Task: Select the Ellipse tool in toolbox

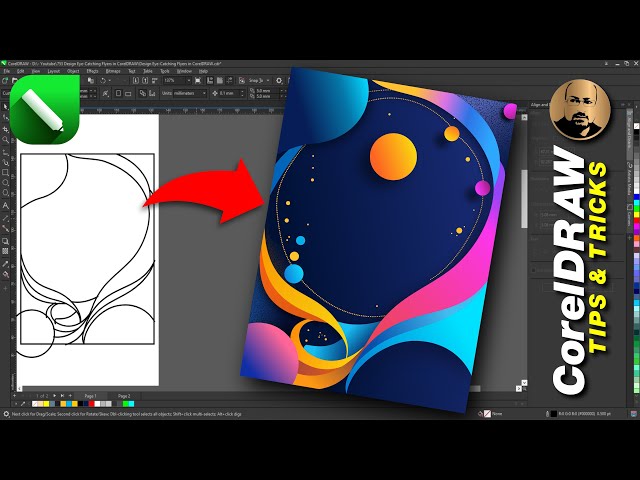Action: (x=5, y=182)
